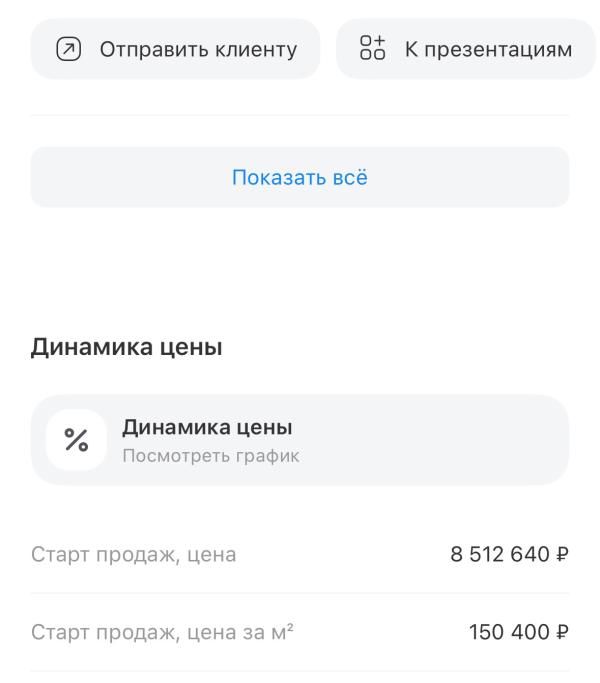Tap ruble sign after 150 400
This screenshot has width=600, height=683.
pyautogui.click(x=562, y=632)
